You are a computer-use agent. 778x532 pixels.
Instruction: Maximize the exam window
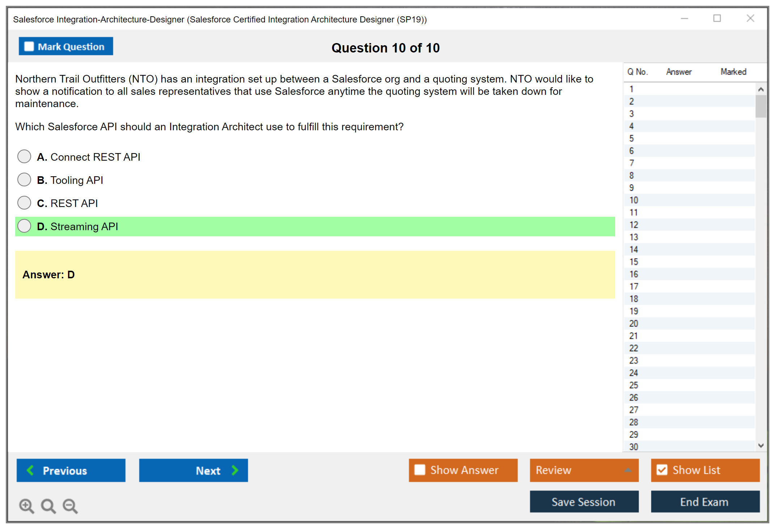coord(717,18)
